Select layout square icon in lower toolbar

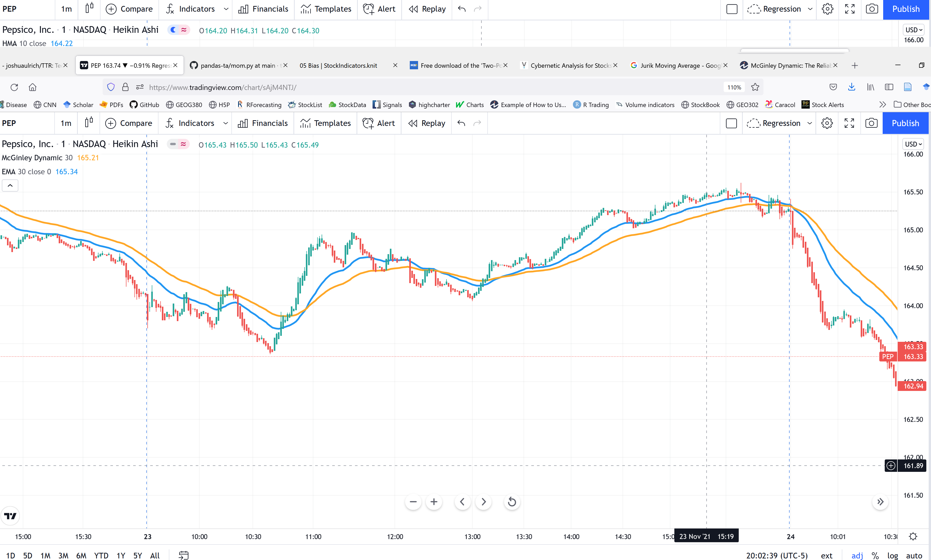pyautogui.click(x=731, y=123)
